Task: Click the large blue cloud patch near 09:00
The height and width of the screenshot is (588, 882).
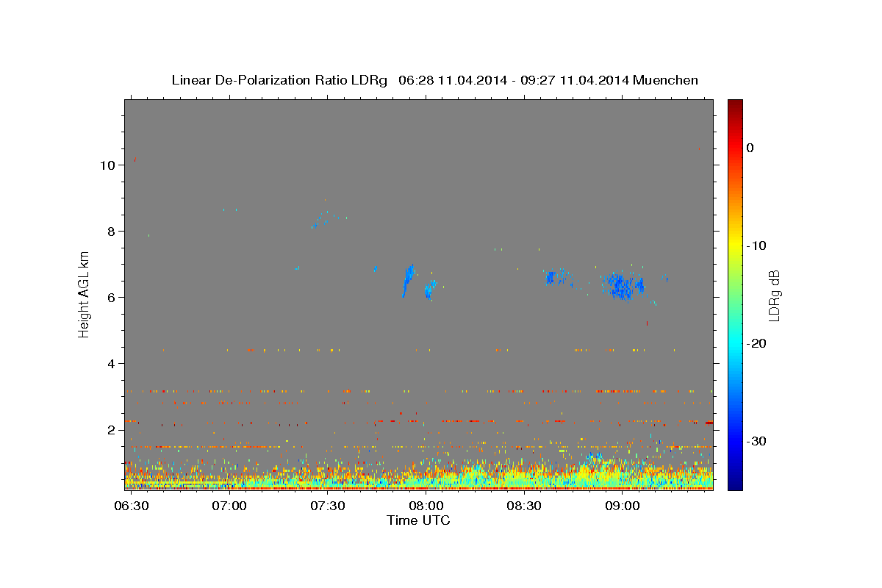Action: coord(623,285)
